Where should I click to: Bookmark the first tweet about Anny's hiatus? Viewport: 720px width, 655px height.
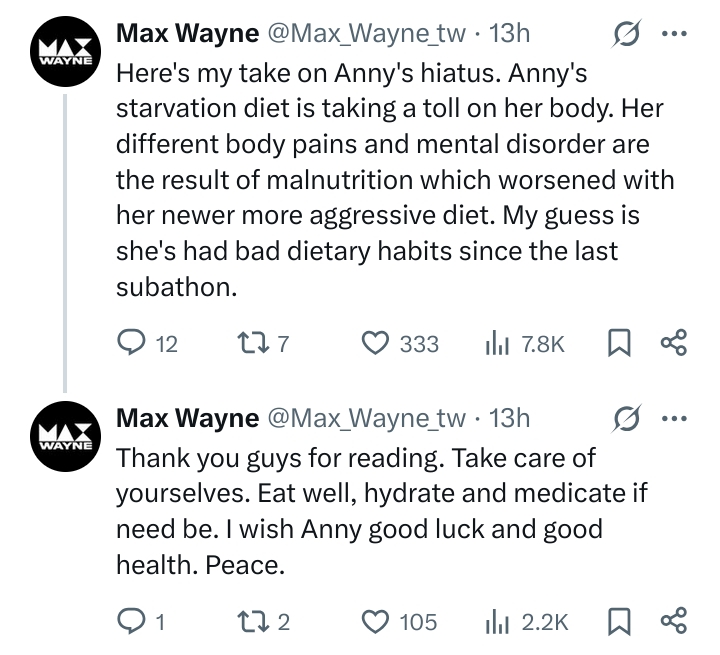point(619,343)
